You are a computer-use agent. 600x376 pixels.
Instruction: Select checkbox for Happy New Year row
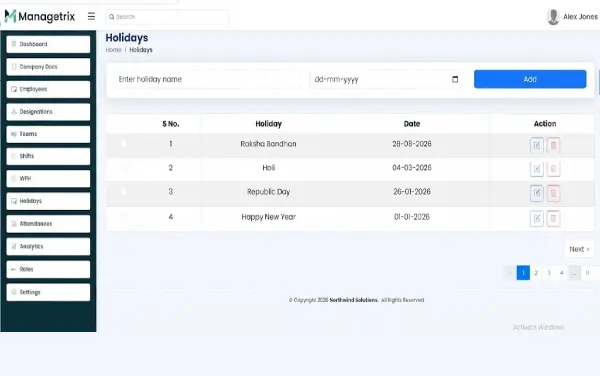coord(123,216)
